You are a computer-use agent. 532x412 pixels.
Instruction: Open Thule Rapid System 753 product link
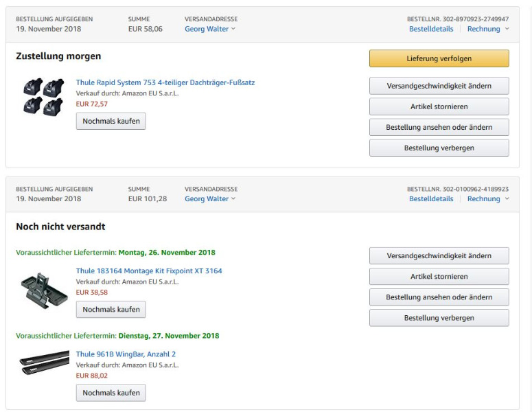pos(165,82)
